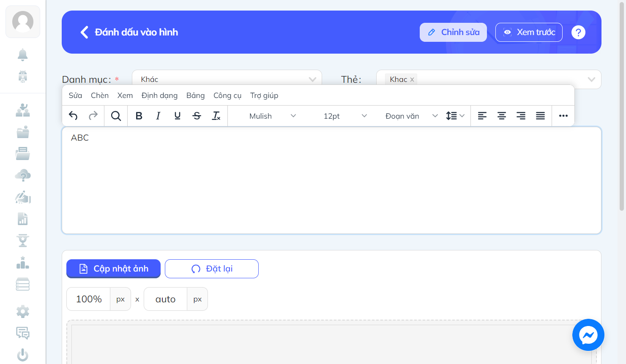The width and height of the screenshot is (626, 364).
Task: Click the auto height input field
Action: [x=165, y=299]
